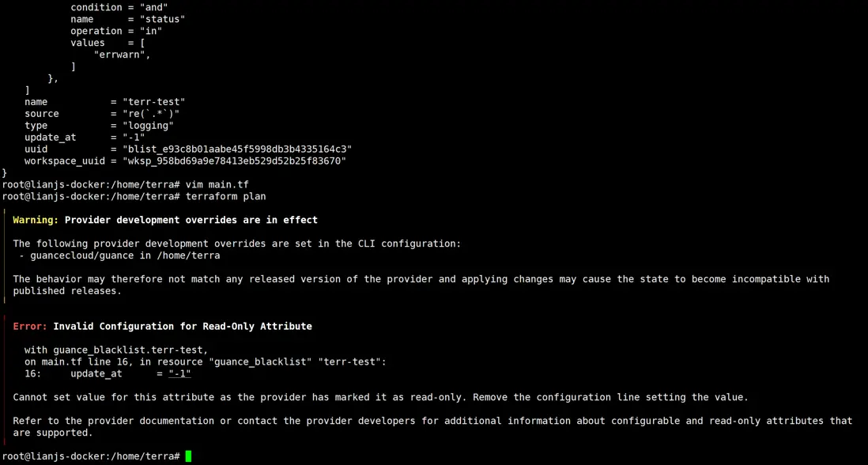Click the source regex value
The height and width of the screenshot is (465, 868).
coord(150,113)
